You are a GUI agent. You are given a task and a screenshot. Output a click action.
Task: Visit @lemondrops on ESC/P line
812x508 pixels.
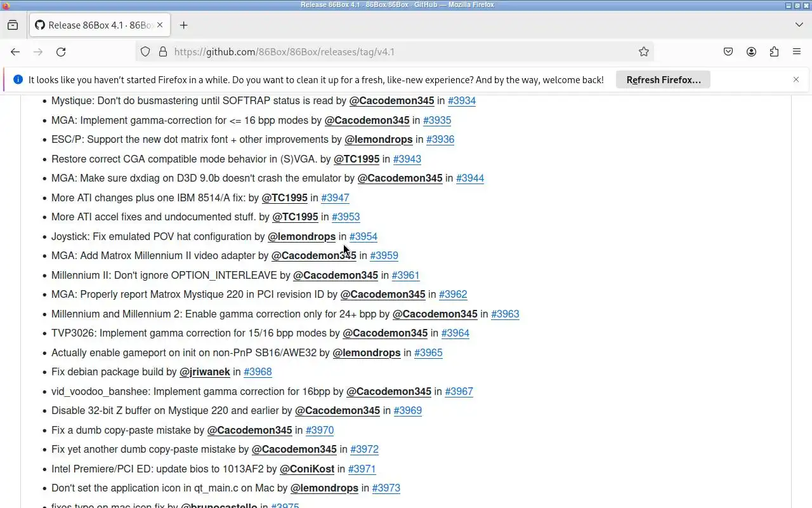(379, 140)
